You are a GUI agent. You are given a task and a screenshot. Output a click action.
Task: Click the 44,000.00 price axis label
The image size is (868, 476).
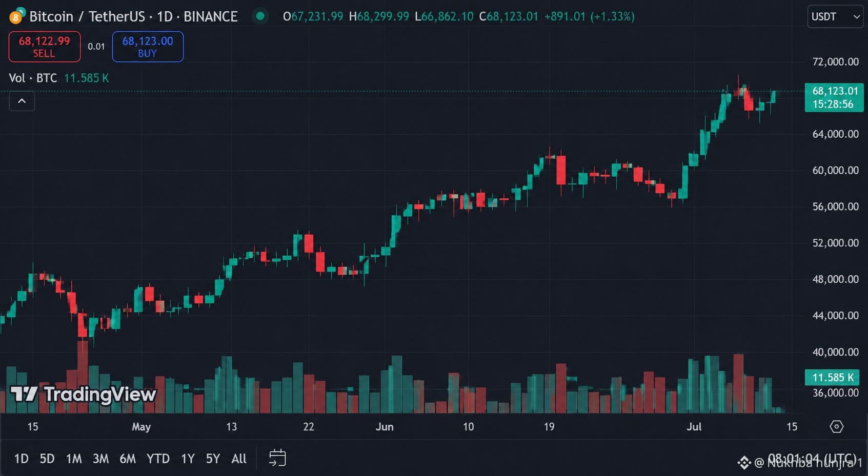point(835,316)
